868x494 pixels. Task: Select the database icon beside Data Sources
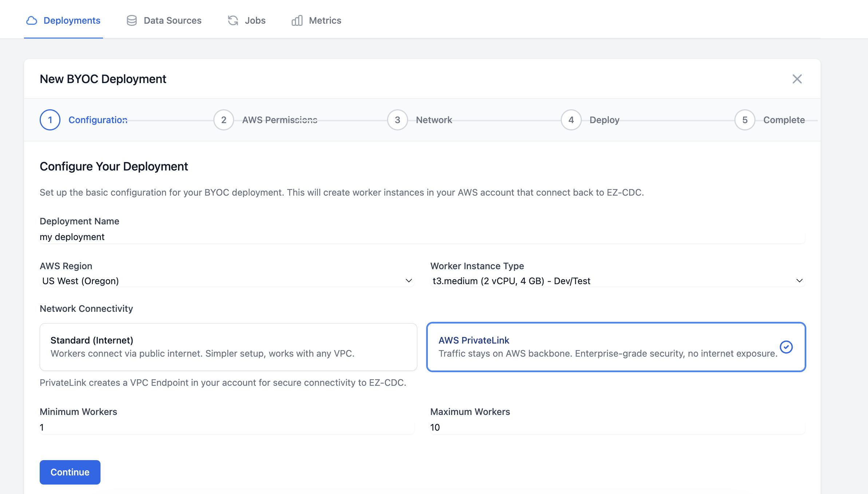point(131,20)
